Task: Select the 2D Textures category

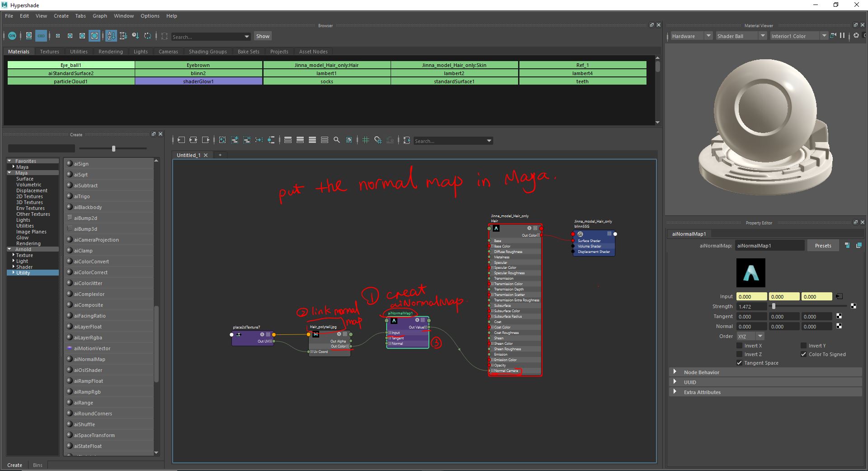Action: [x=29, y=196]
